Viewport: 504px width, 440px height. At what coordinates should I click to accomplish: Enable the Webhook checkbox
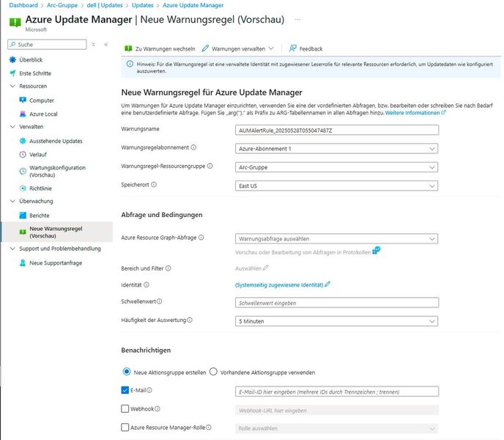coord(125,408)
